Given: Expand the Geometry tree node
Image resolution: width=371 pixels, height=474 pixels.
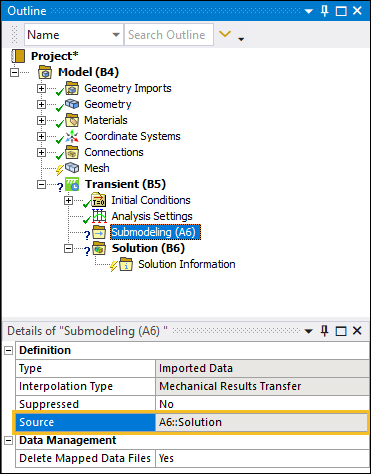Looking at the screenshot, I should coord(41,104).
